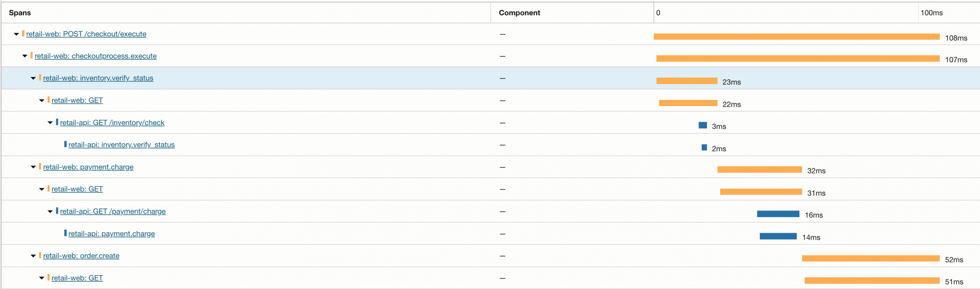
Task: Click the 32ms payment.charge timeline bar
Action: pyautogui.click(x=759, y=170)
